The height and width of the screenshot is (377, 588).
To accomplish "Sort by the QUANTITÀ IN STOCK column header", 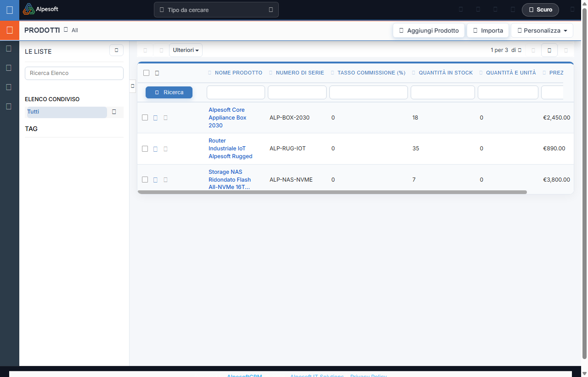I will pos(446,73).
